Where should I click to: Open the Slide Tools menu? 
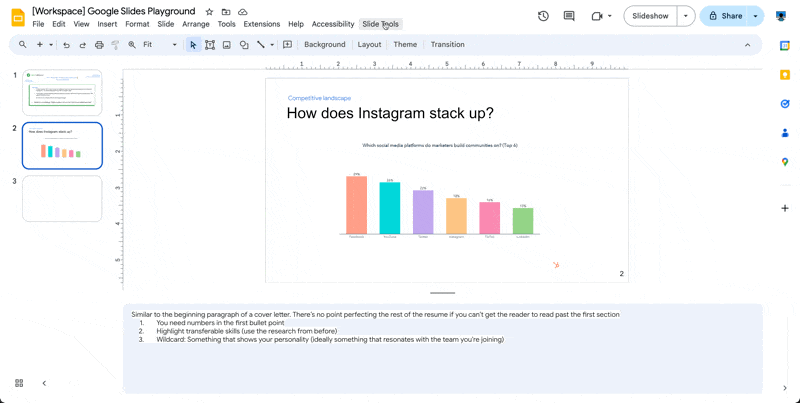(x=381, y=24)
